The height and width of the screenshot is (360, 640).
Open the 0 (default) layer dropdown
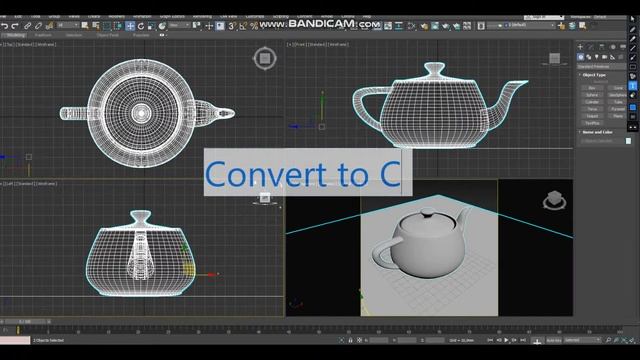click(x=521, y=26)
